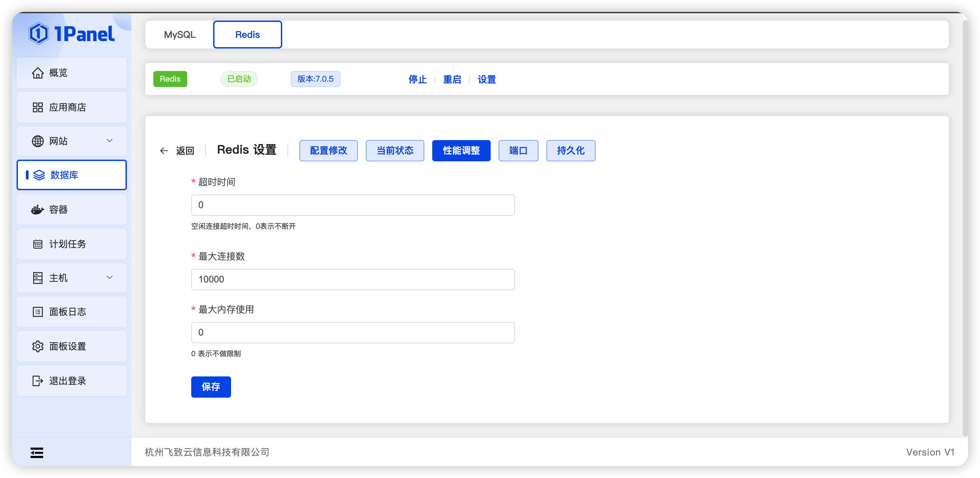Image resolution: width=980 pixels, height=478 pixels.
Task: Click the 保存 button
Action: click(x=211, y=387)
